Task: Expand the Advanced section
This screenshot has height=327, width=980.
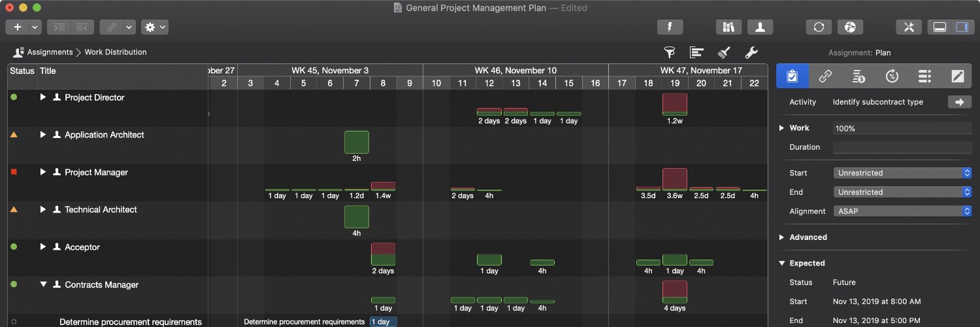Action: click(x=781, y=237)
